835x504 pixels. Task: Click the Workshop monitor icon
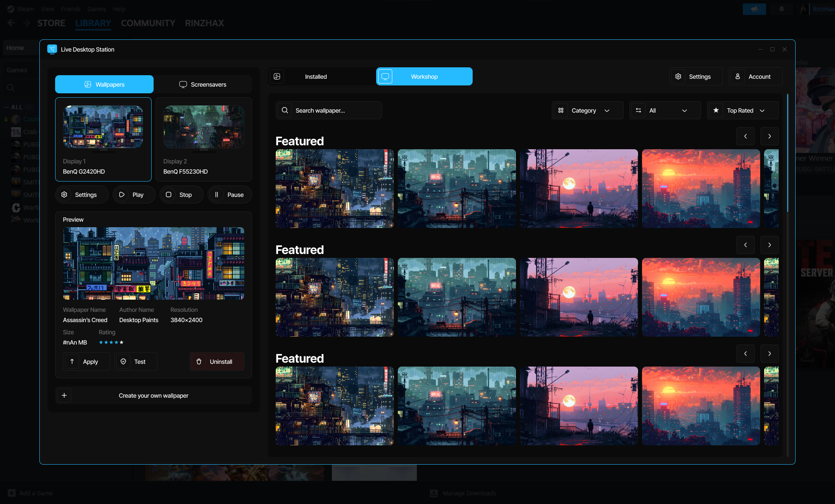click(385, 76)
